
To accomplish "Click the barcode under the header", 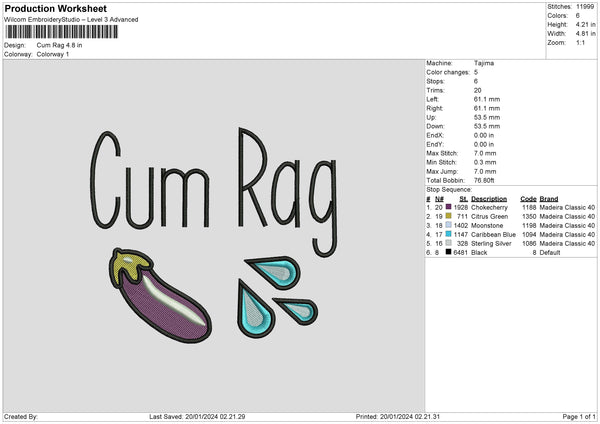I will point(61,32).
